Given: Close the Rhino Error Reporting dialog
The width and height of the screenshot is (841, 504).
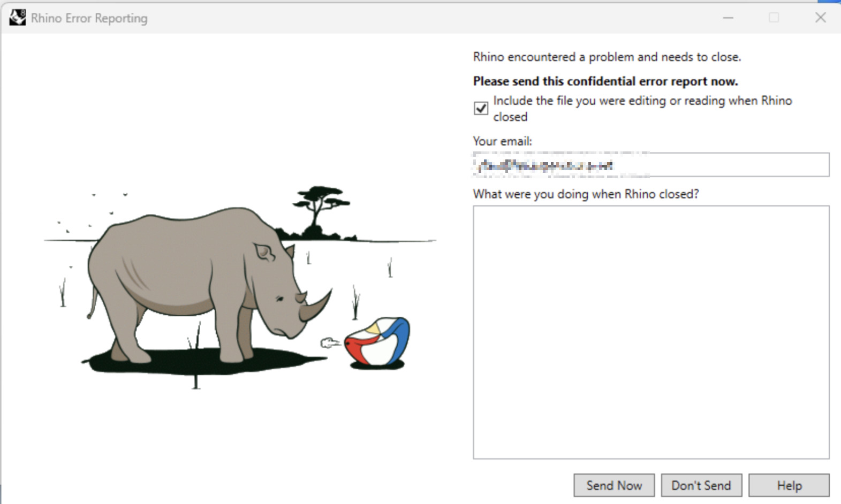Looking at the screenshot, I should click(x=820, y=18).
